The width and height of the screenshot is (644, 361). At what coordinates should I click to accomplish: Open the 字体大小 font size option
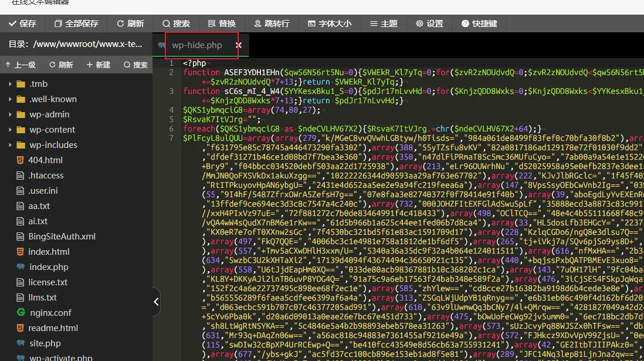pyautogui.click(x=330, y=23)
